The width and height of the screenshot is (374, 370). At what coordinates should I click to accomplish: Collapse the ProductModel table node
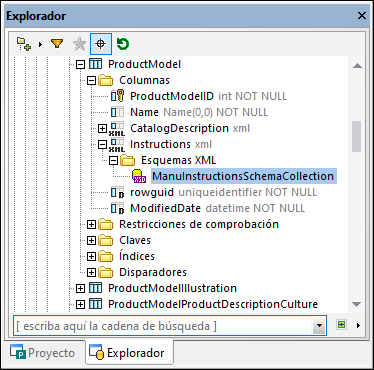click(x=80, y=64)
